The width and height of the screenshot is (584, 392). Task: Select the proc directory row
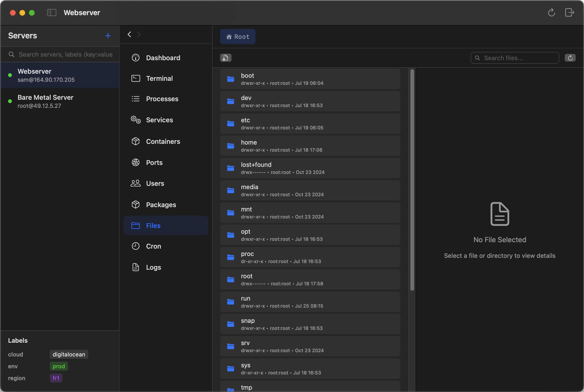click(x=310, y=257)
